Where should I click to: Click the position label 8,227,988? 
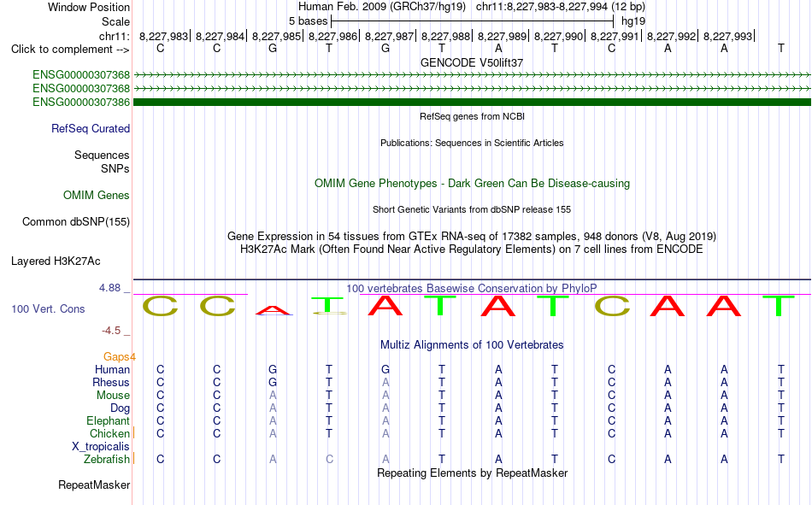(x=445, y=36)
